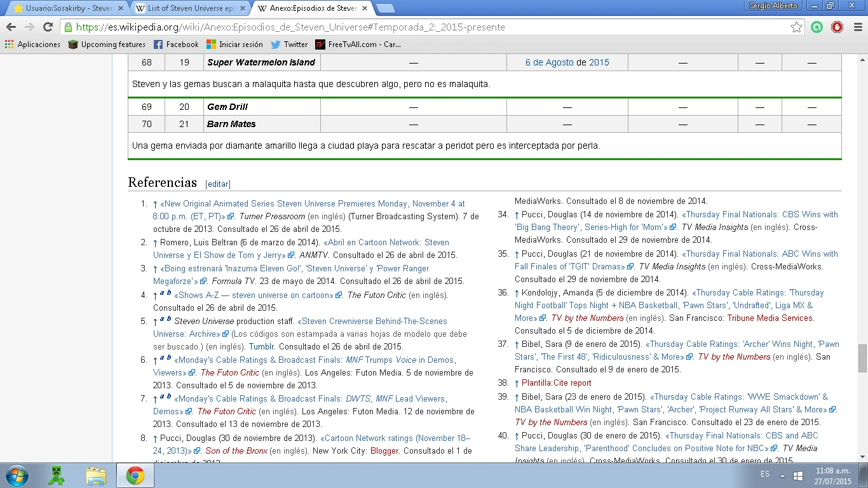This screenshot has width=868, height=488.
Task: Click the green circular extension icon
Action: pos(817,27)
